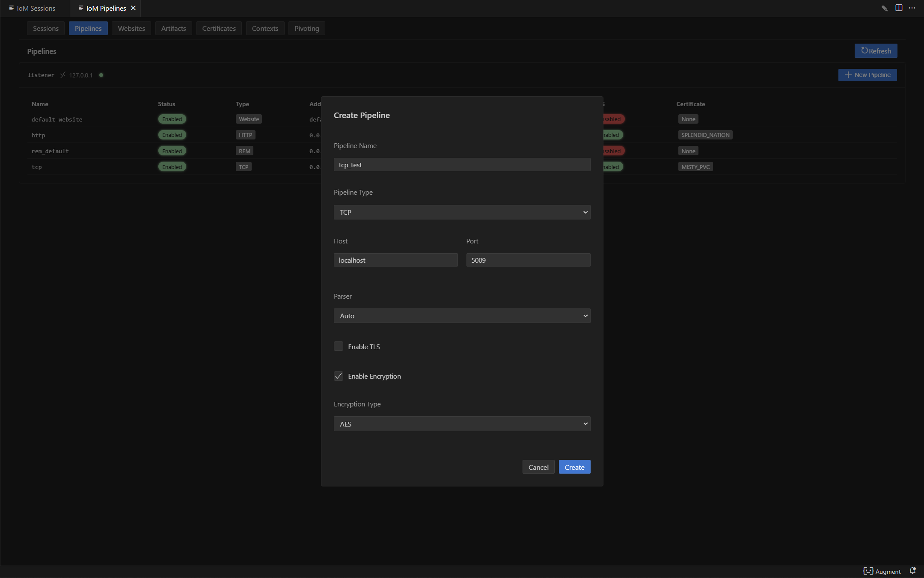
Task: Select the tcp pipeline name
Action: (x=36, y=167)
